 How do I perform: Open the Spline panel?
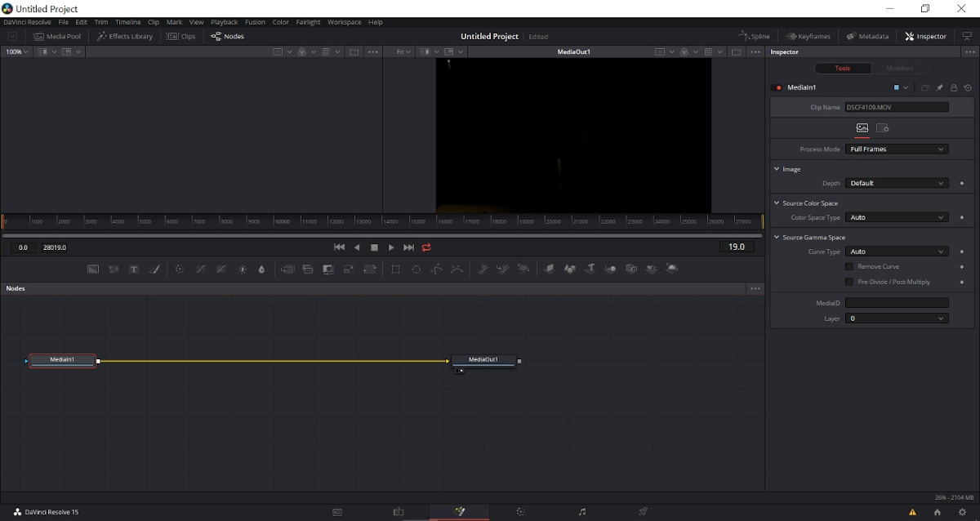[x=755, y=36]
